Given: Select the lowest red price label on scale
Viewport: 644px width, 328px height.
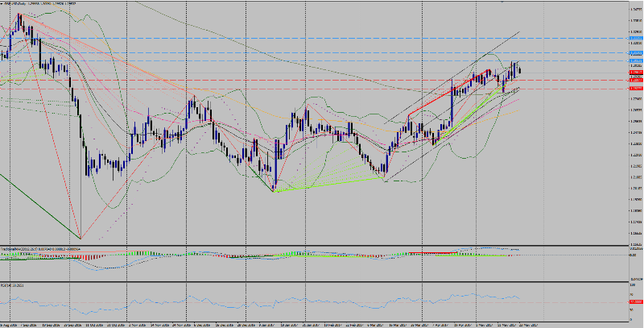Looking at the screenshot, I should coord(636,89).
